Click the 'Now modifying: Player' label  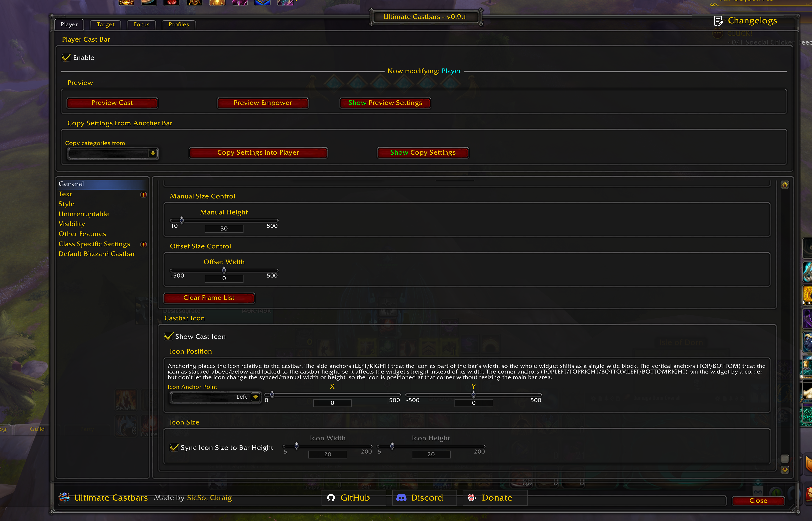point(424,71)
